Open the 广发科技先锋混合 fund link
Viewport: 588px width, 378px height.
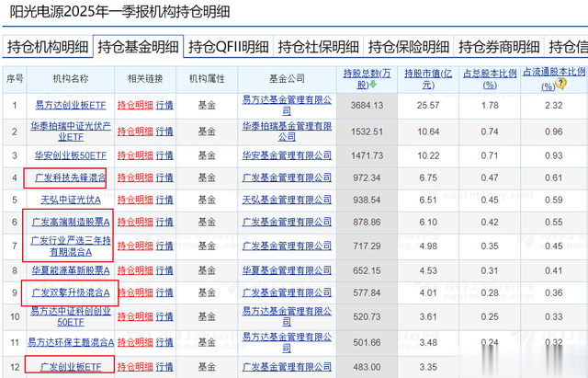point(71,178)
